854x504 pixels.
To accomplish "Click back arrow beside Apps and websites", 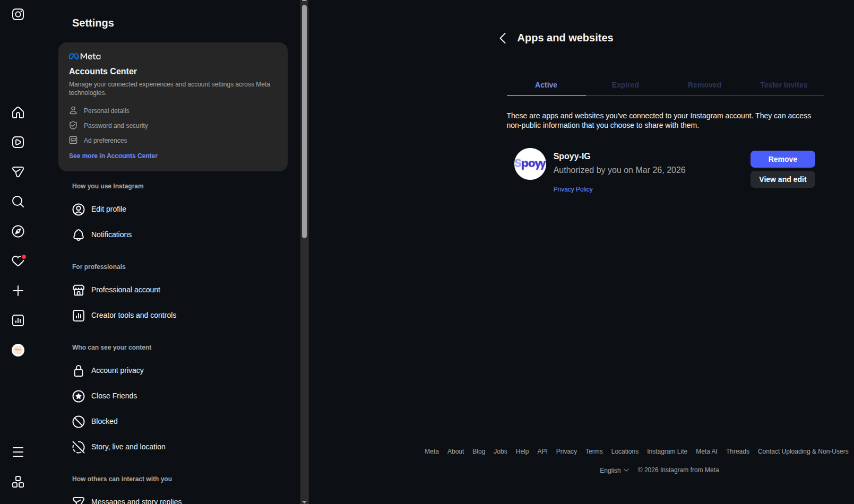I will tap(503, 38).
